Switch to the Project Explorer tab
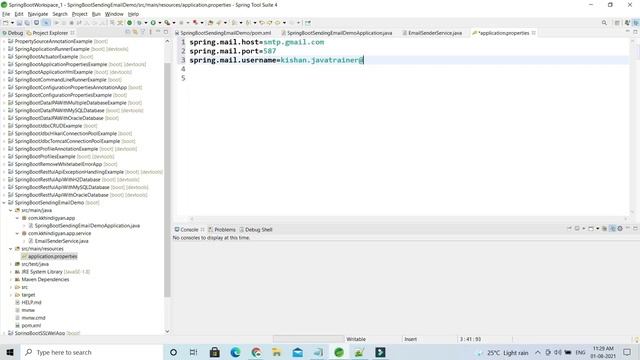 point(50,33)
